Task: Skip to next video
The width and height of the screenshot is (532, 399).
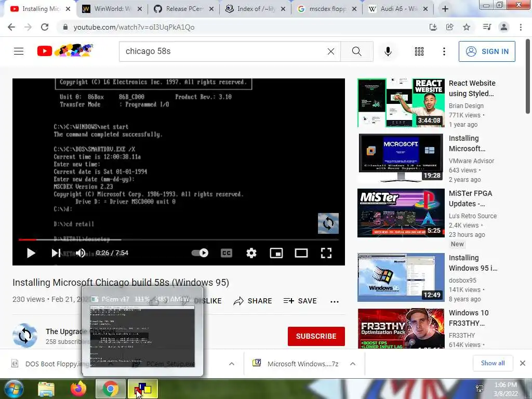Action: pyautogui.click(x=56, y=253)
